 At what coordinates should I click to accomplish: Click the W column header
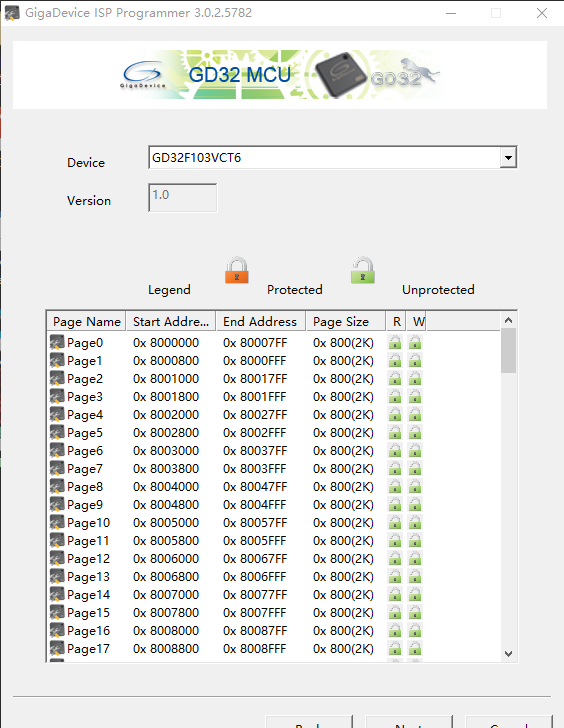[x=417, y=321]
